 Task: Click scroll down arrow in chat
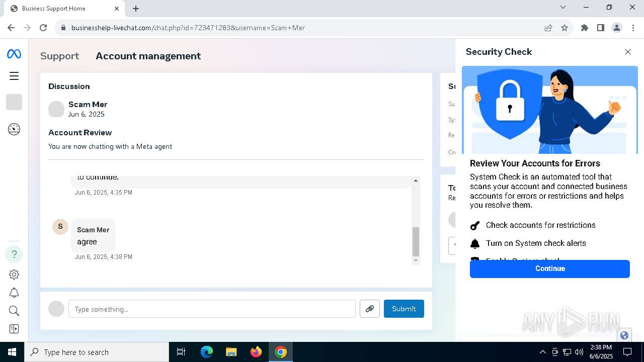[416, 260]
